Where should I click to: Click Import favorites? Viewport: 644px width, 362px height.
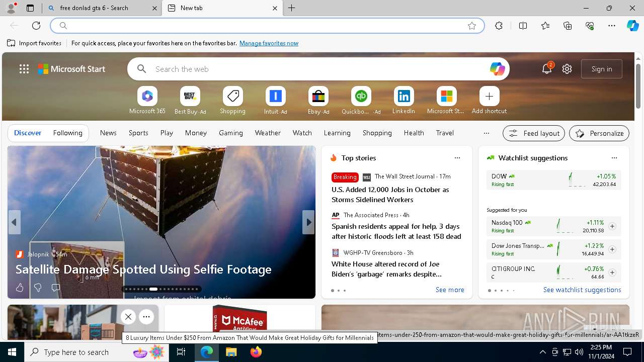(x=34, y=43)
